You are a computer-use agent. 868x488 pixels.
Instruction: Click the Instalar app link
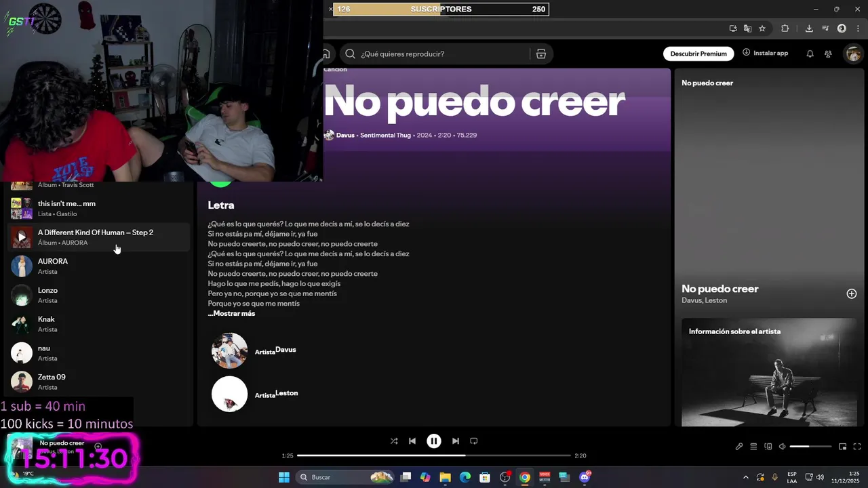[x=766, y=53]
